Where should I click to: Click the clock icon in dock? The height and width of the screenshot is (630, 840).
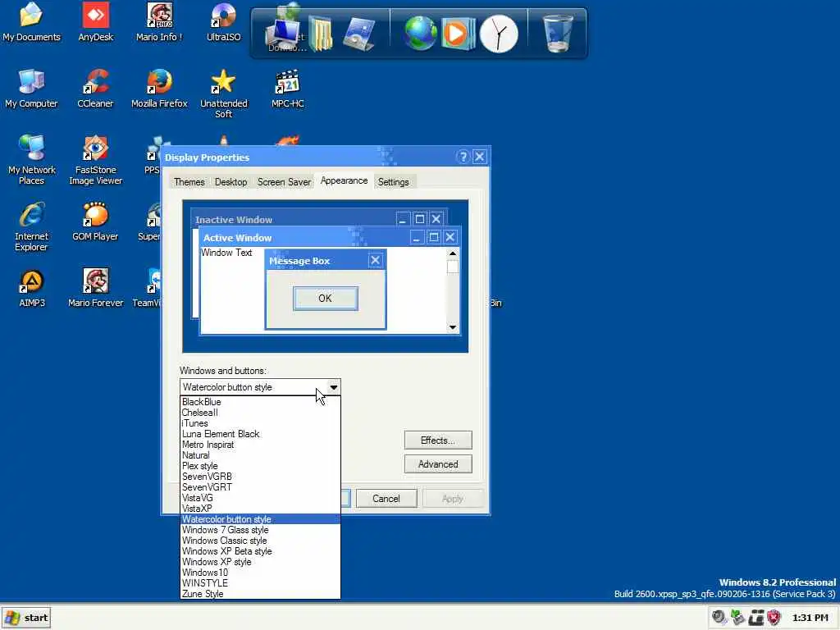tap(499, 34)
